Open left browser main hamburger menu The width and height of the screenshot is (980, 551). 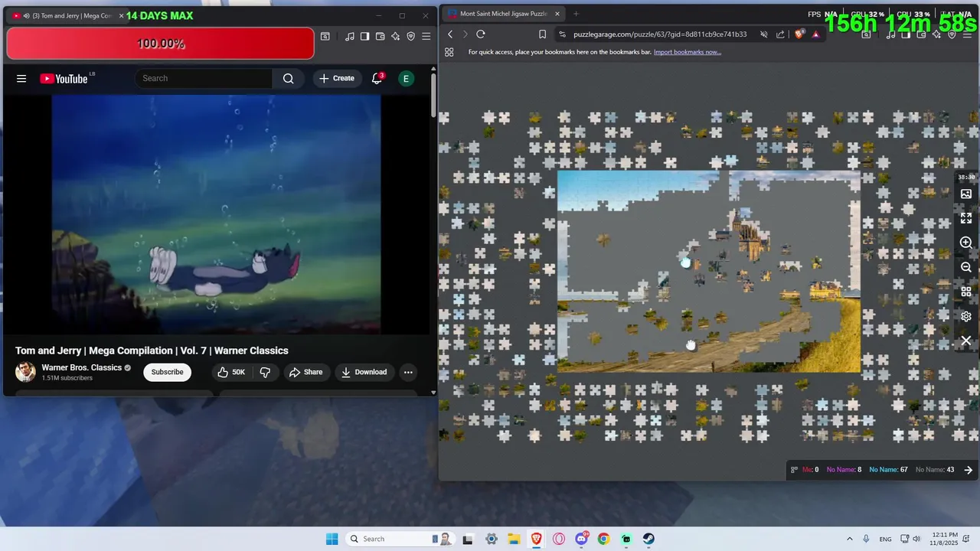[426, 36]
